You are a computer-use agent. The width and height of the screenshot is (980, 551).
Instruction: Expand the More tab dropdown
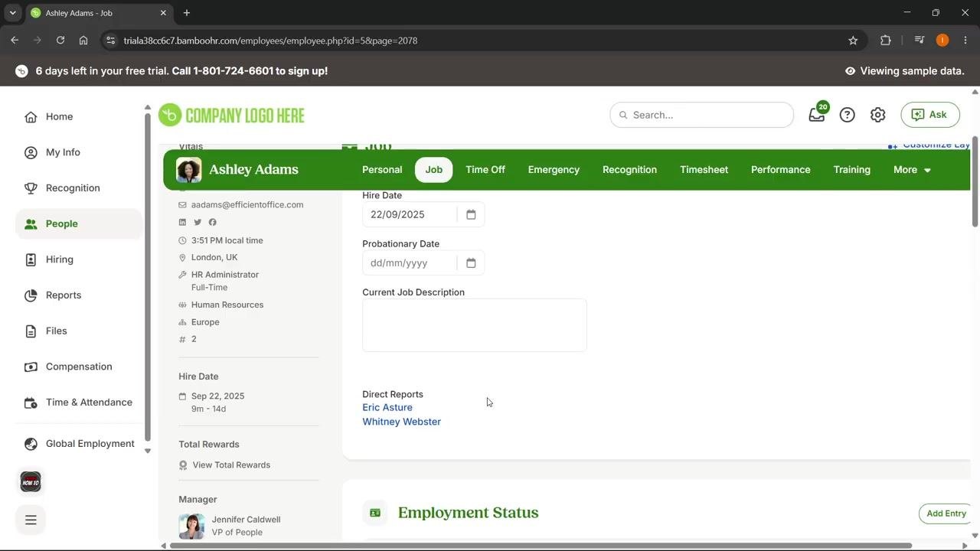(x=912, y=170)
